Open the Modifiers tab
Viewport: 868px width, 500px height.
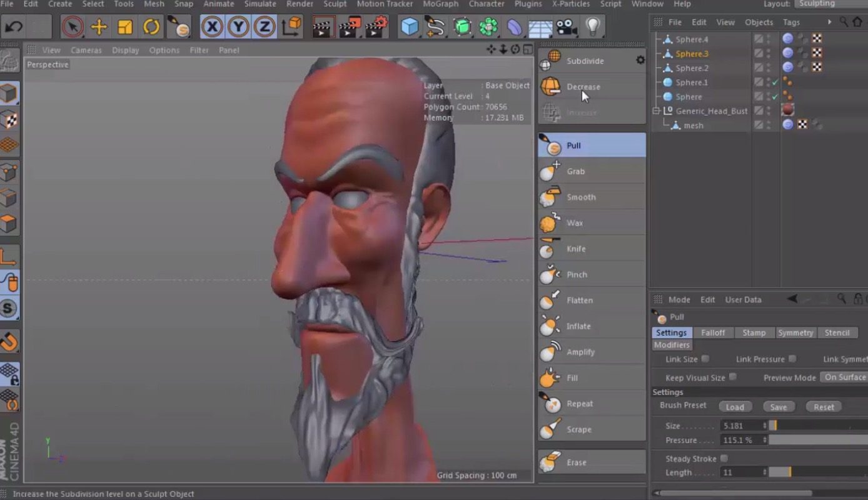coord(672,345)
